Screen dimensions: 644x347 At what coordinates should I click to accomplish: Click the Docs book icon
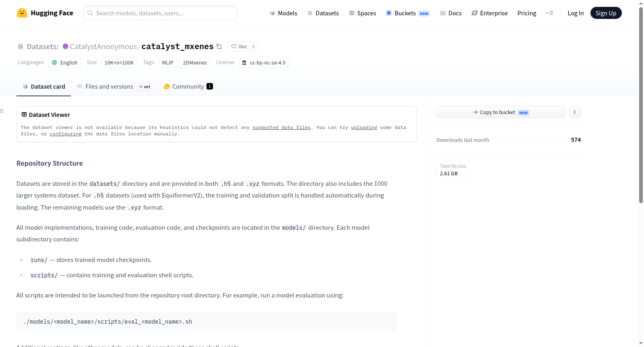tap(443, 13)
